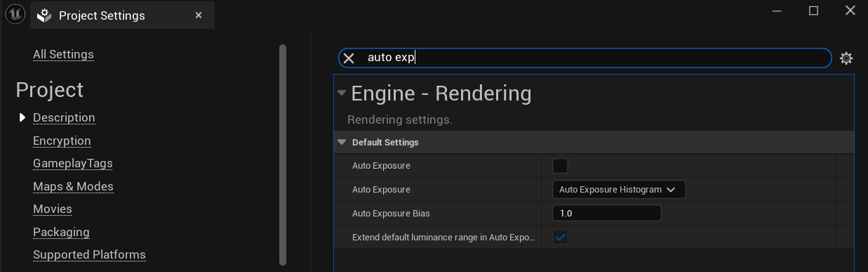Open the settings gear next to search
This screenshot has width=868, height=272.
[x=846, y=58]
